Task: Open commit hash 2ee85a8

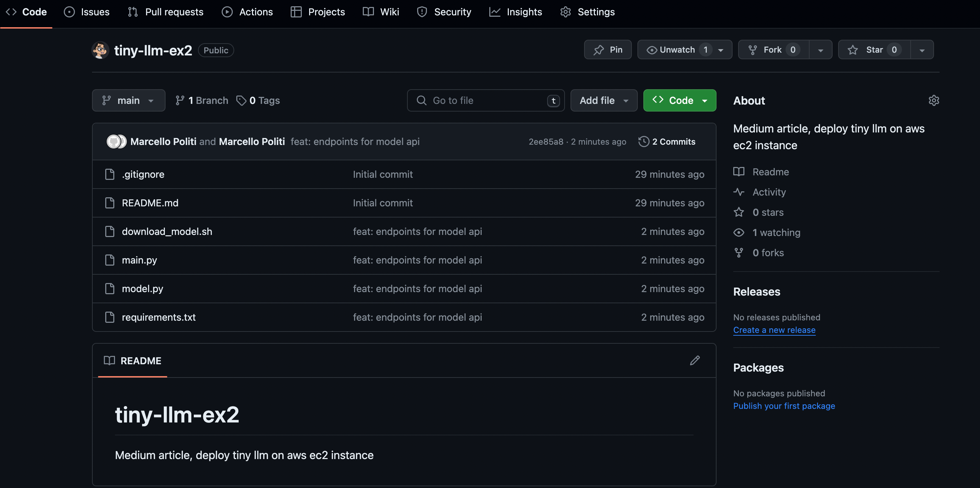Action: [546, 142]
